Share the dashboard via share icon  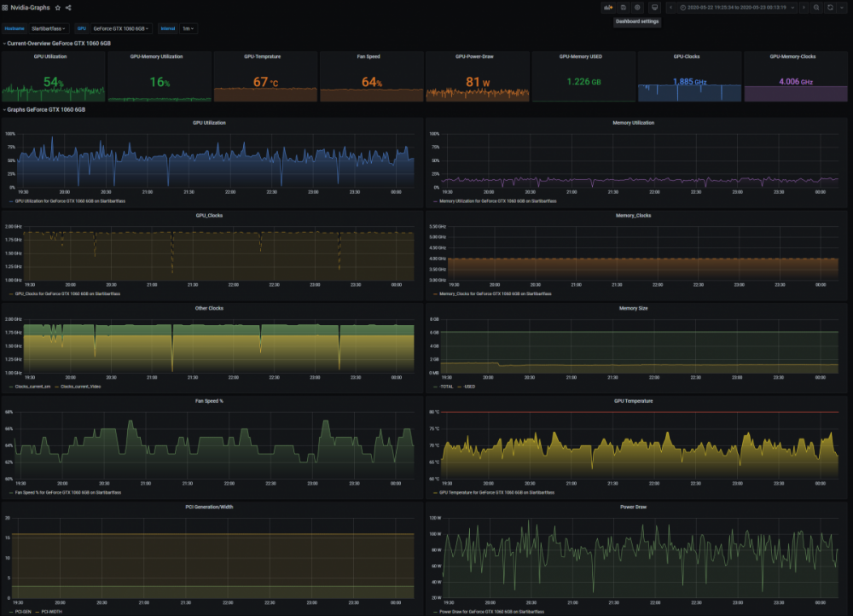[68, 7]
